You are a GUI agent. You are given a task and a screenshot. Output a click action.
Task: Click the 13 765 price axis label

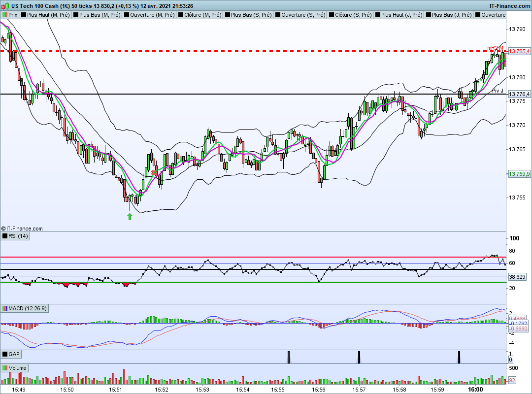click(517, 149)
